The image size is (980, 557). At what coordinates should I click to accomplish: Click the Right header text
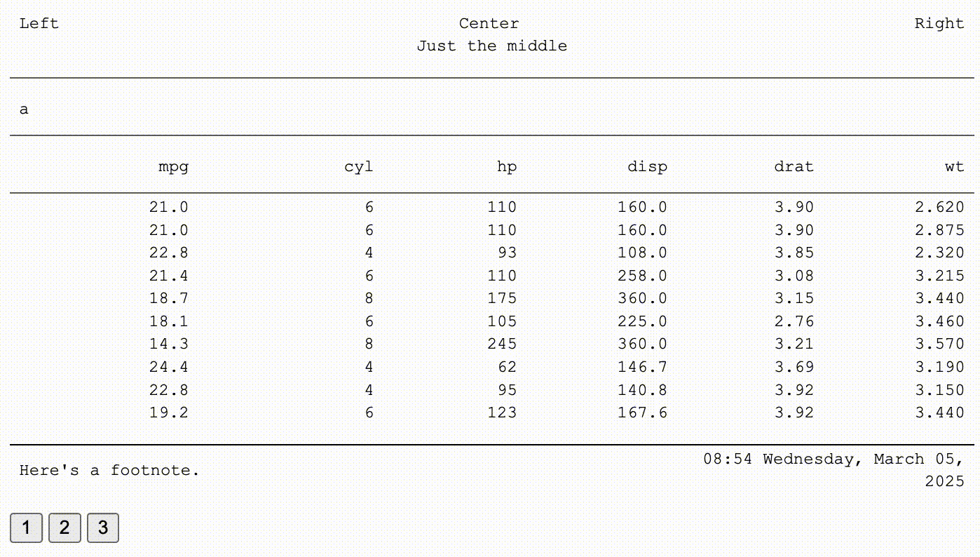click(939, 23)
